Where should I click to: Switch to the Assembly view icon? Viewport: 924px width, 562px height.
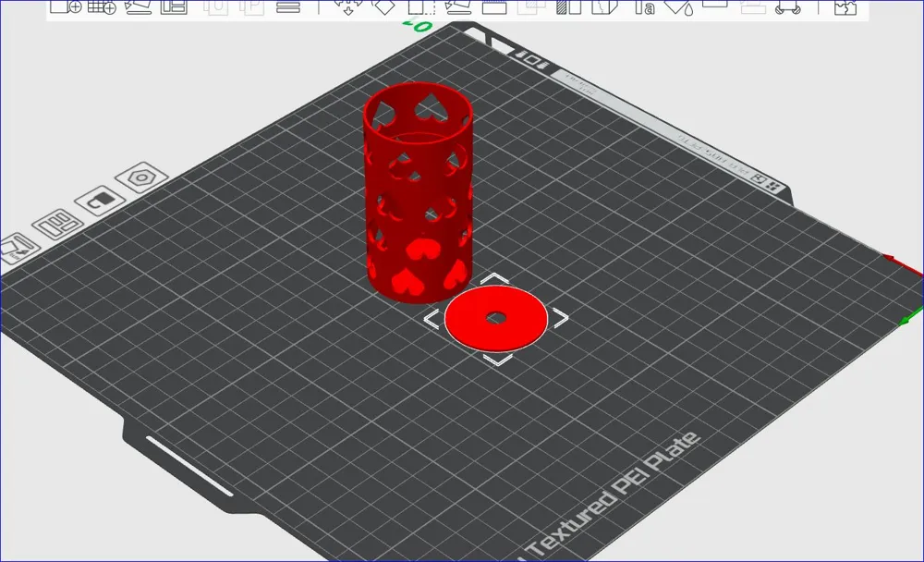(845, 7)
